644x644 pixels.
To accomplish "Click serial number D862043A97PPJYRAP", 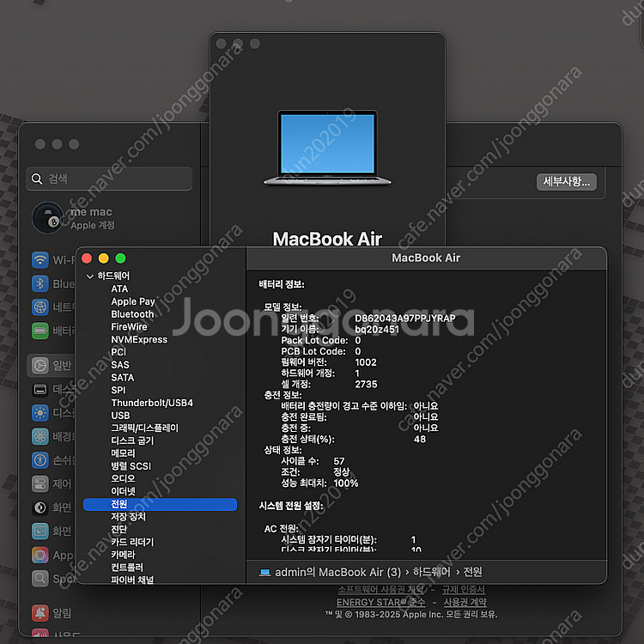I will coord(405,319).
